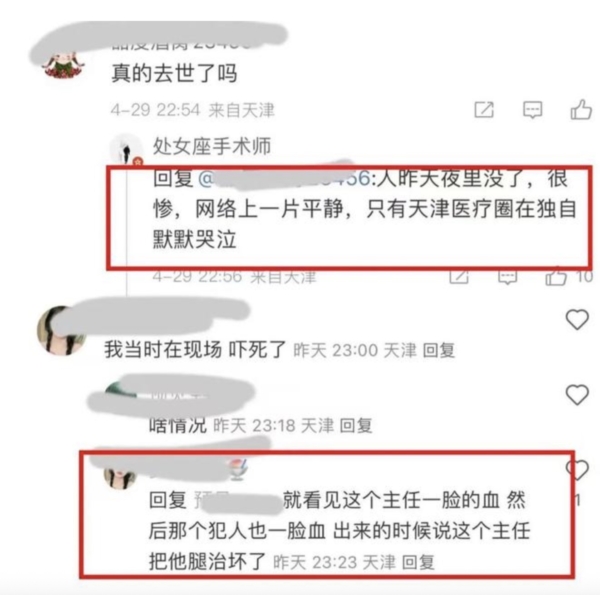Like the 真的去世了吗 comment
The height and width of the screenshot is (595, 600).
coord(581,110)
